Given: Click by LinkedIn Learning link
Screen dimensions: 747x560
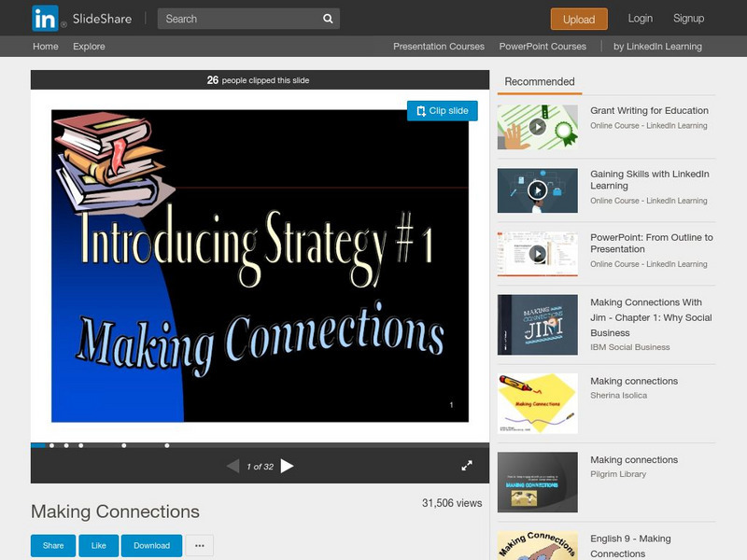Looking at the screenshot, I should point(657,47).
